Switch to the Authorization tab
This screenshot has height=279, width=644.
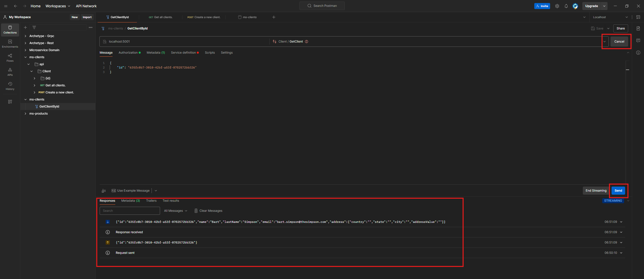(x=130, y=53)
